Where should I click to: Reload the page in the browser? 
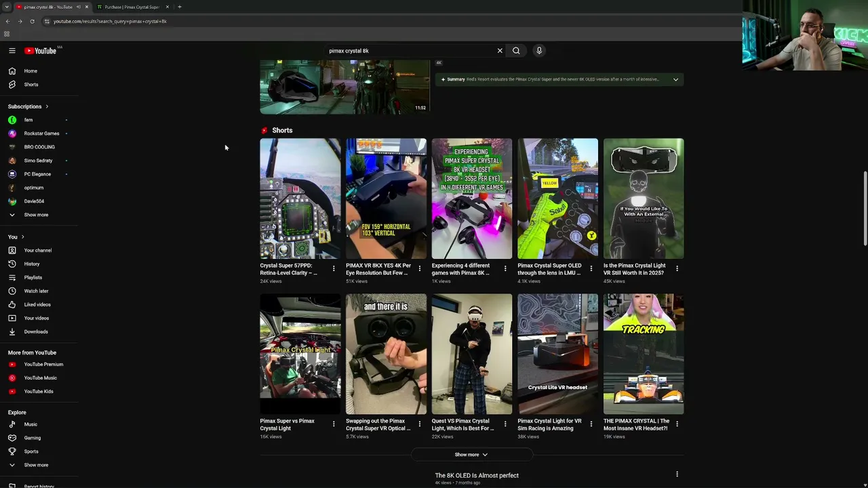tap(32, 21)
